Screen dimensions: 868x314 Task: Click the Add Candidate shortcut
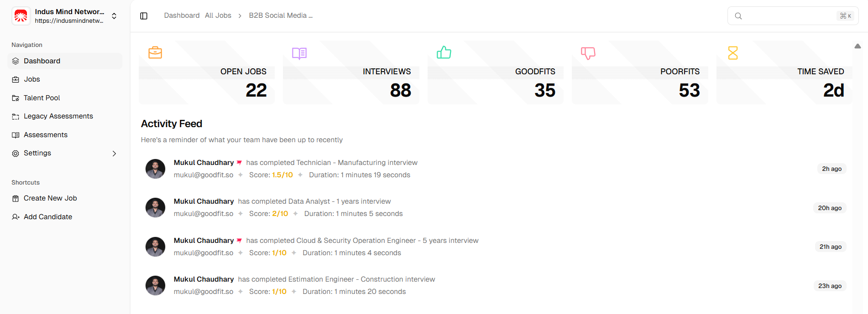pyautogui.click(x=48, y=217)
